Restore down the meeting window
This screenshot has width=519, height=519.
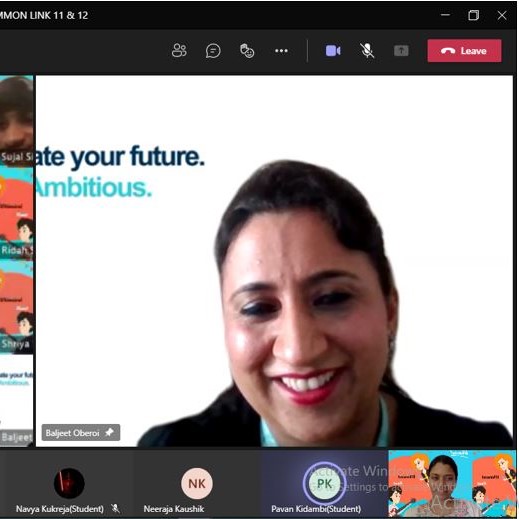pyautogui.click(x=473, y=15)
